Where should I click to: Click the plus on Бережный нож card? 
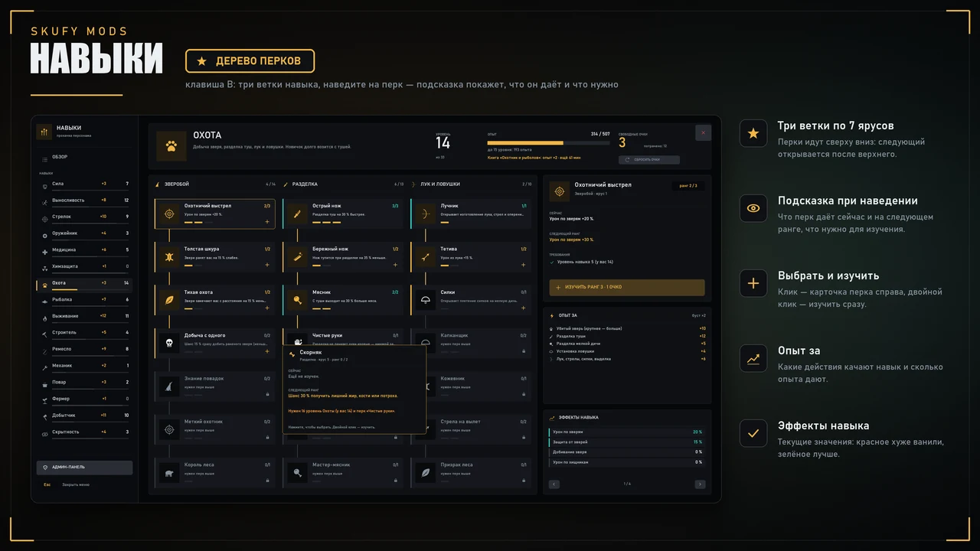tap(395, 265)
